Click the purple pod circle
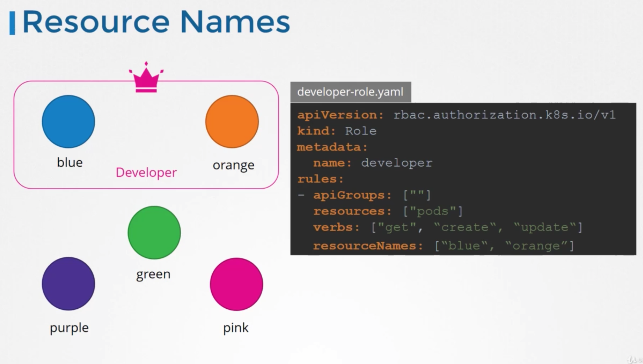Viewport: 643px width, 364px height. pos(68,284)
